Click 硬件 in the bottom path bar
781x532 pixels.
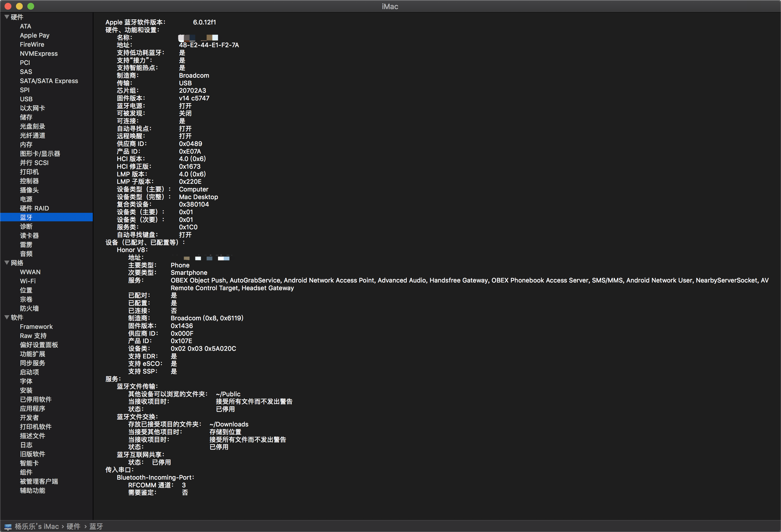point(73,526)
